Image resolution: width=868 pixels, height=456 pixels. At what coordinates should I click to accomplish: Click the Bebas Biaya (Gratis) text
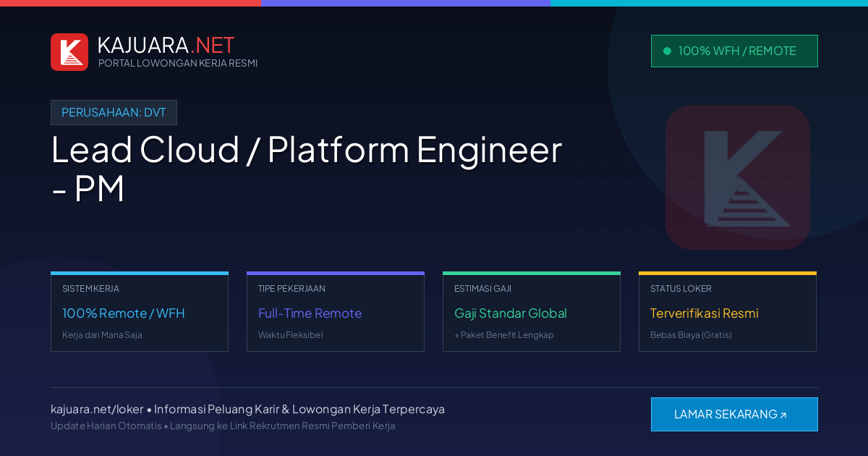coord(691,335)
